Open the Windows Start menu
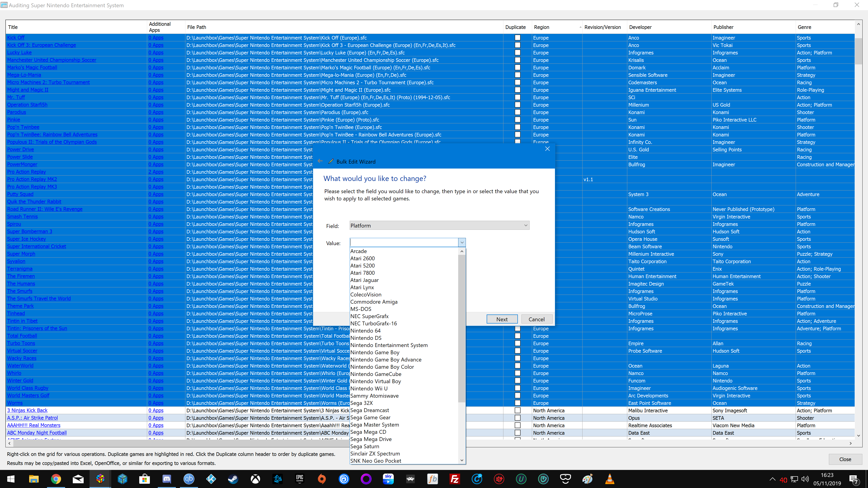Viewport: 868px width, 488px height. coord(11,479)
